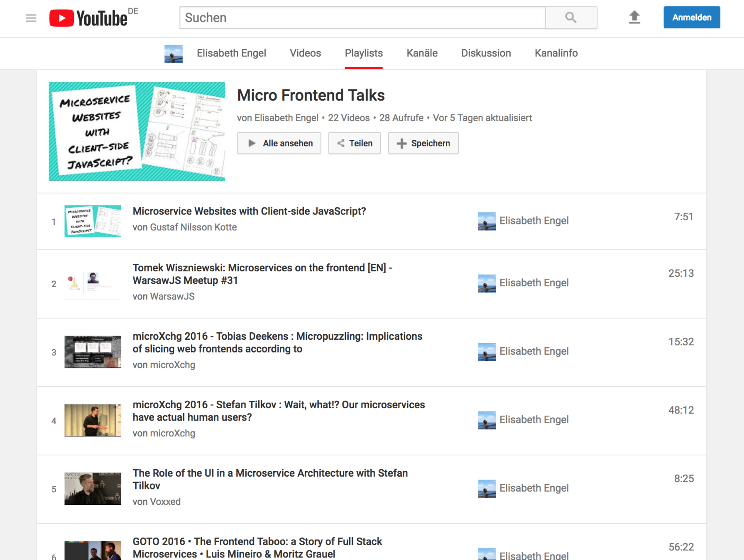Open the Elisabeth Engel channel tab

coord(231,53)
